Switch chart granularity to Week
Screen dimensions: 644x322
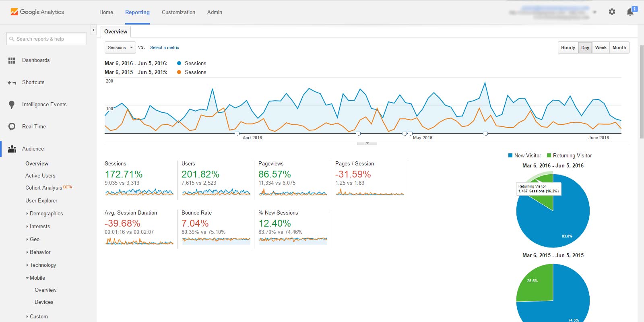click(601, 47)
